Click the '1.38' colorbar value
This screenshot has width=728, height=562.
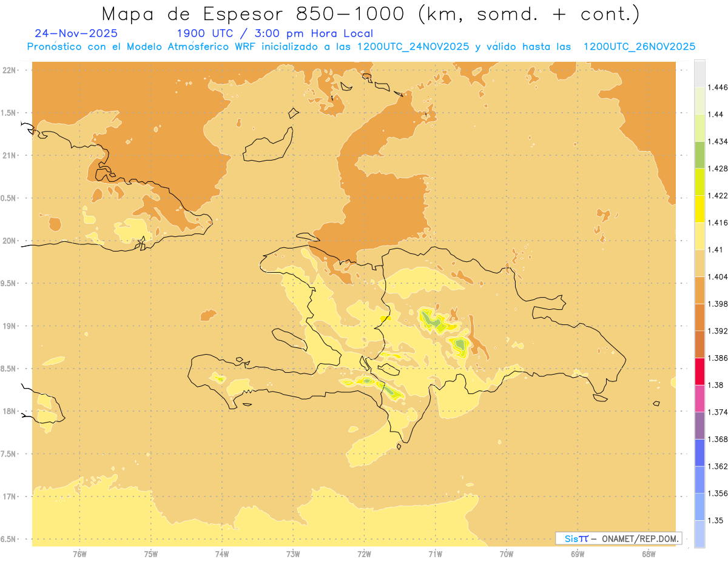716,385
